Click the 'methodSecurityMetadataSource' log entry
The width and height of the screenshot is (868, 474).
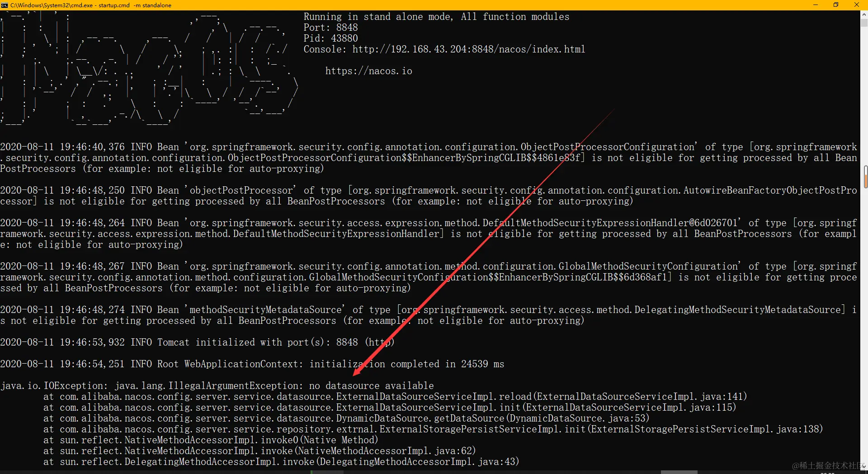[x=429, y=315]
